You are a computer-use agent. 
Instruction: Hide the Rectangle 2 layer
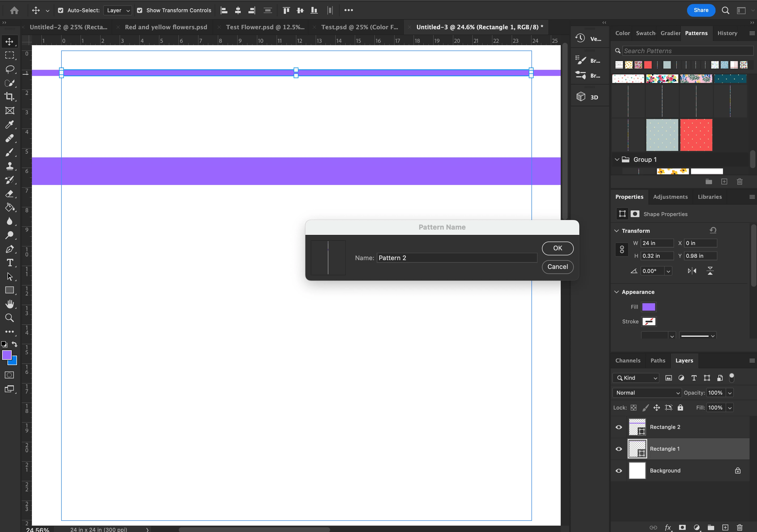pyautogui.click(x=618, y=427)
